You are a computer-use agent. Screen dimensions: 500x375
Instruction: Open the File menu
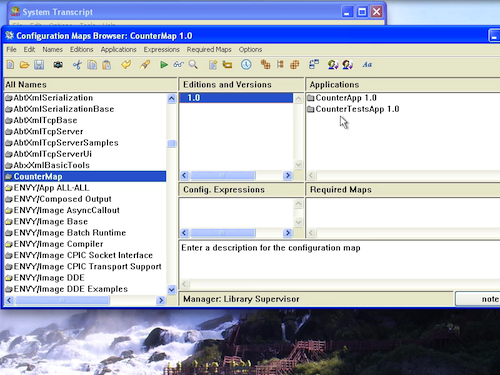pyautogui.click(x=11, y=49)
